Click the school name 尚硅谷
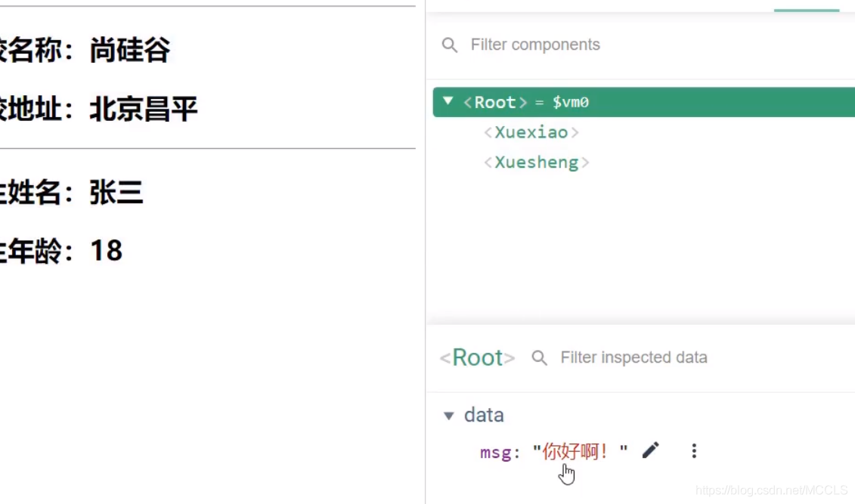 [x=130, y=51]
